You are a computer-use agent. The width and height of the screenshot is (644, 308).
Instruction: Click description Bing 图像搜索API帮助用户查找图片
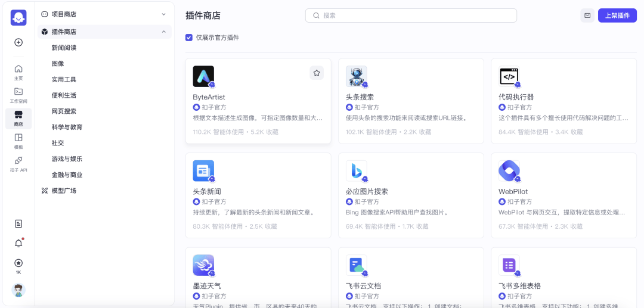tap(397, 213)
